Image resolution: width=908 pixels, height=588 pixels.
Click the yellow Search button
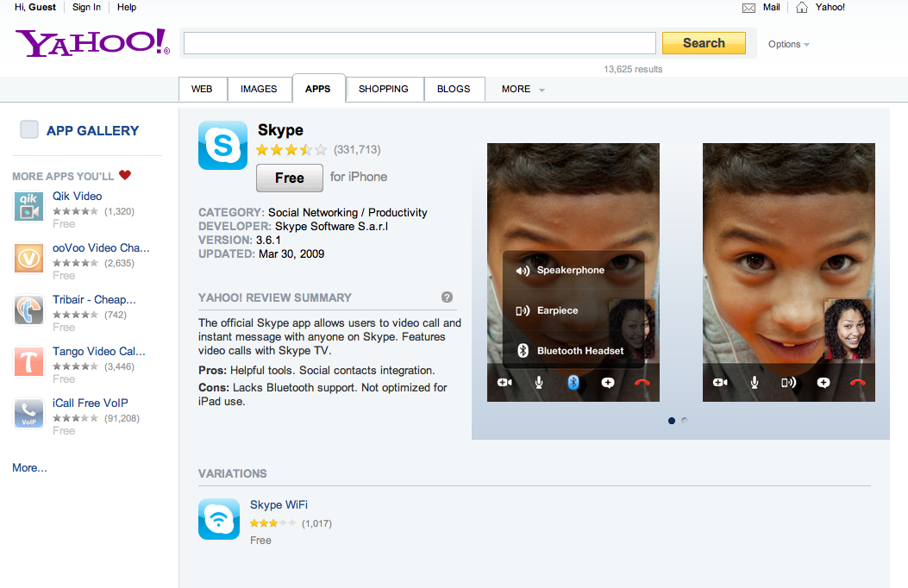click(704, 43)
